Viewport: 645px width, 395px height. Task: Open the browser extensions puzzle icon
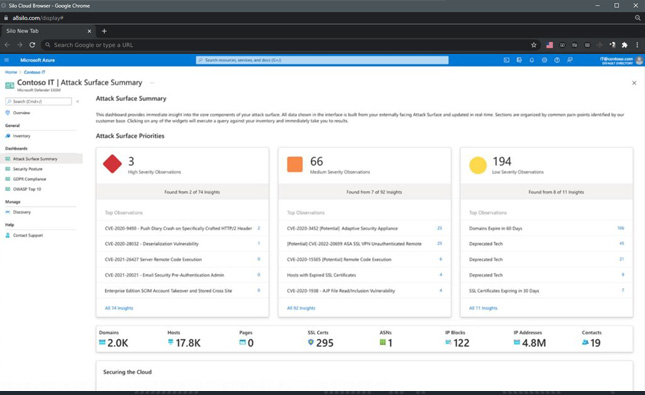point(624,45)
